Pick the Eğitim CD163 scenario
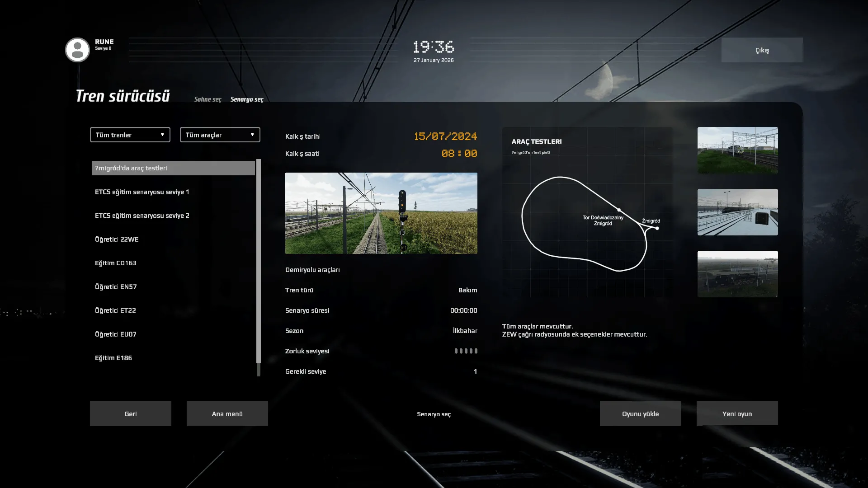The height and width of the screenshot is (488, 868). (x=115, y=263)
